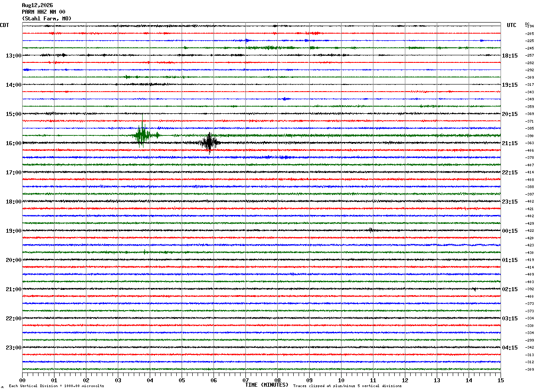Screen dimensions: 536x392
Task: Click minute 07 on the time axis
Action: point(245,380)
